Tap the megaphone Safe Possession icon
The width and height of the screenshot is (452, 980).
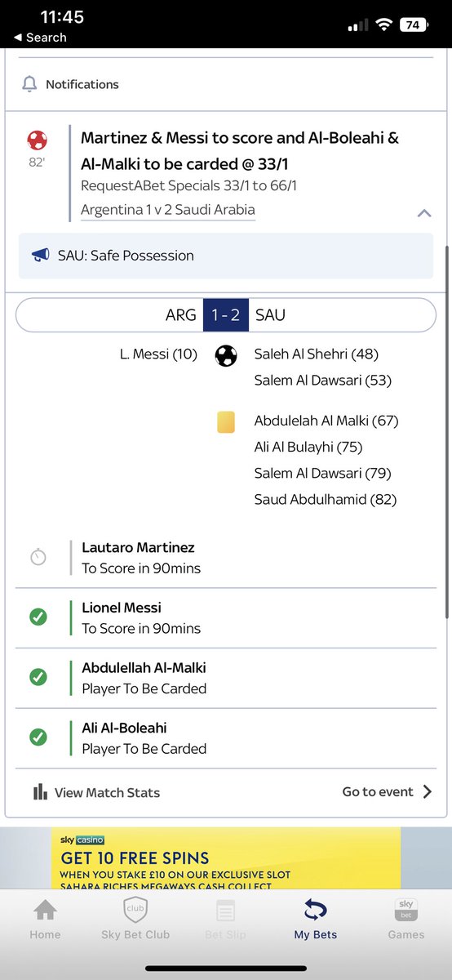coord(41,256)
